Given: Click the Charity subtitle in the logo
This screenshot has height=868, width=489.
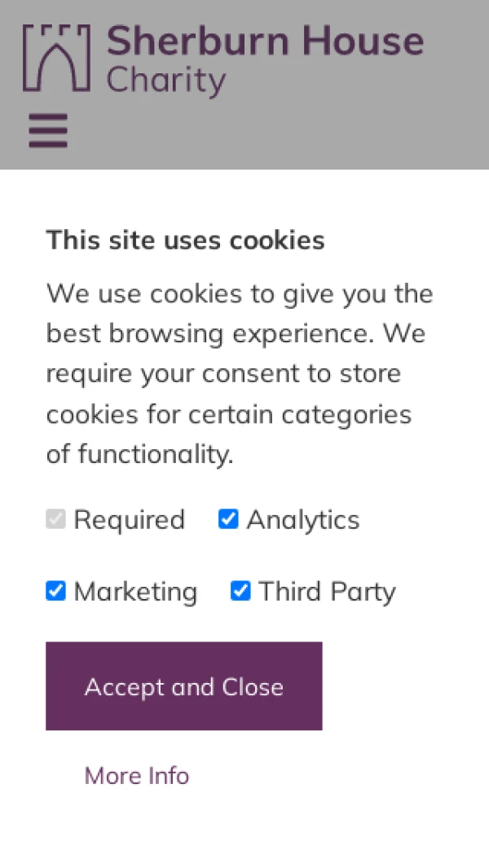Looking at the screenshot, I should (x=166, y=81).
